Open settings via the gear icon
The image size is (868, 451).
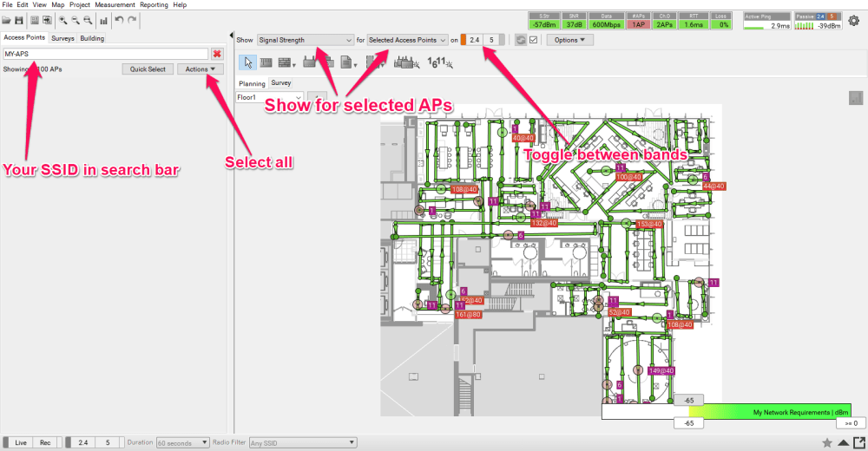point(854,21)
